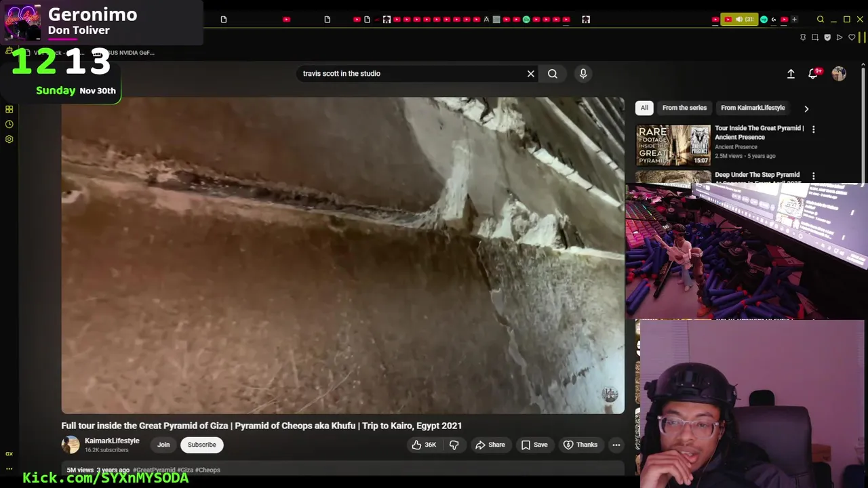Show more filter chips with right arrow

(x=806, y=108)
